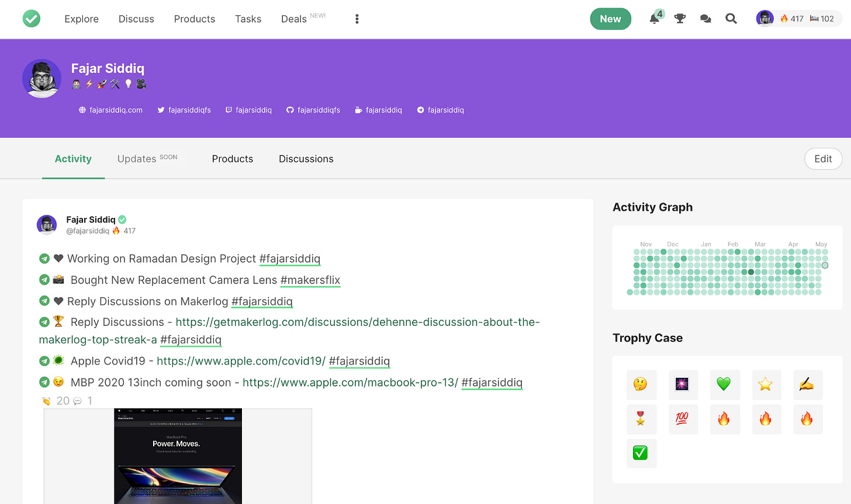Click the clap praise icon on post

pos(47,401)
